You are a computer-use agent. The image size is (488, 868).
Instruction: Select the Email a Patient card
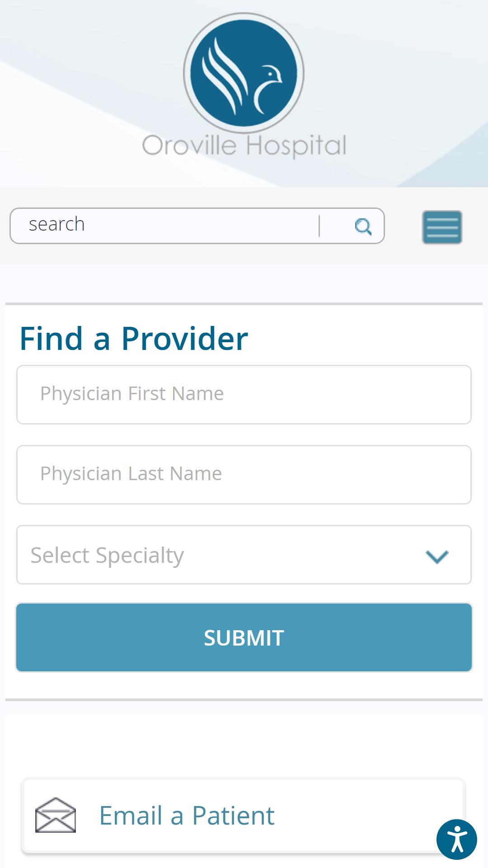point(243,816)
